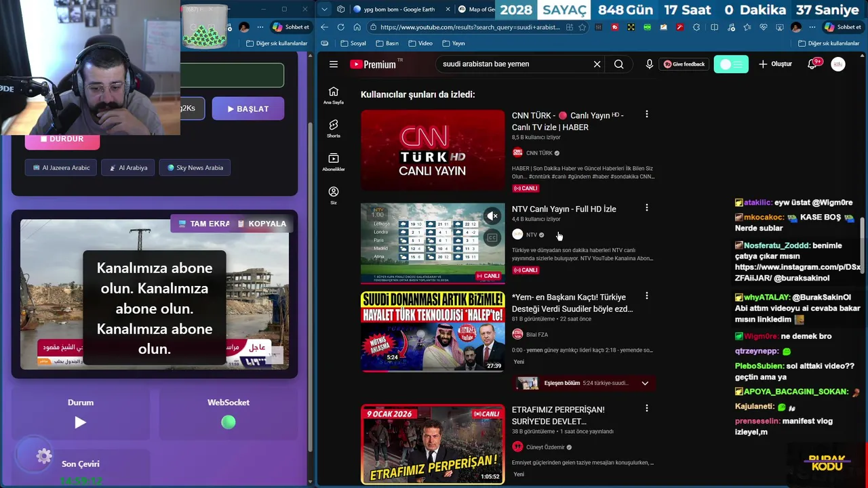Open the YouTube hamburger guide menu
This screenshot has width=868, height=488.
click(x=333, y=64)
